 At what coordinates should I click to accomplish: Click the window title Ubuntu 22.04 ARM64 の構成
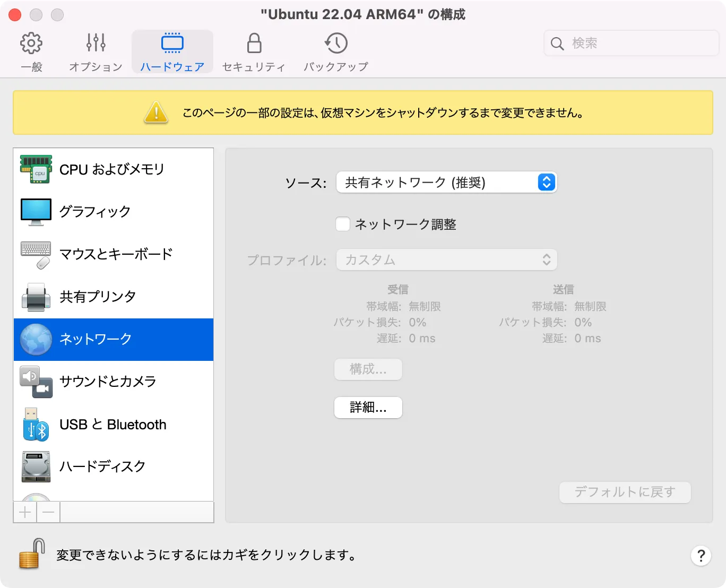point(363,14)
